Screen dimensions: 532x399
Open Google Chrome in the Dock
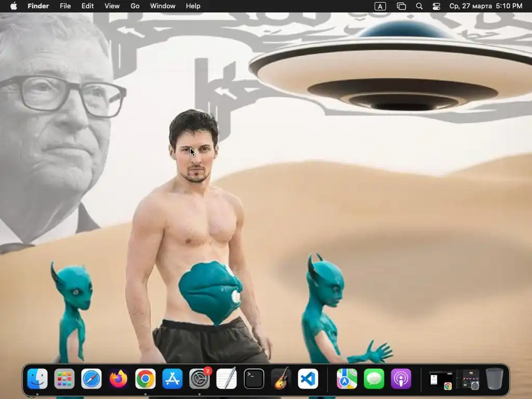(x=145, y=379)
